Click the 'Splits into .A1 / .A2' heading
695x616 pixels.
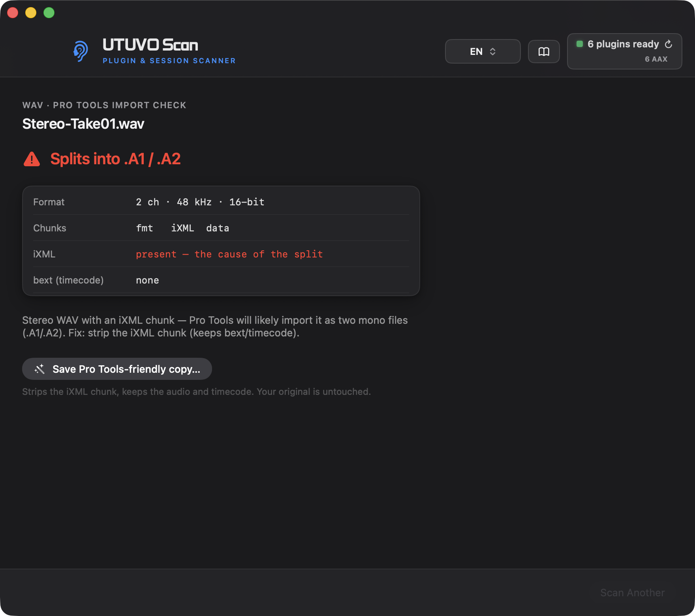tap(115, 159)
